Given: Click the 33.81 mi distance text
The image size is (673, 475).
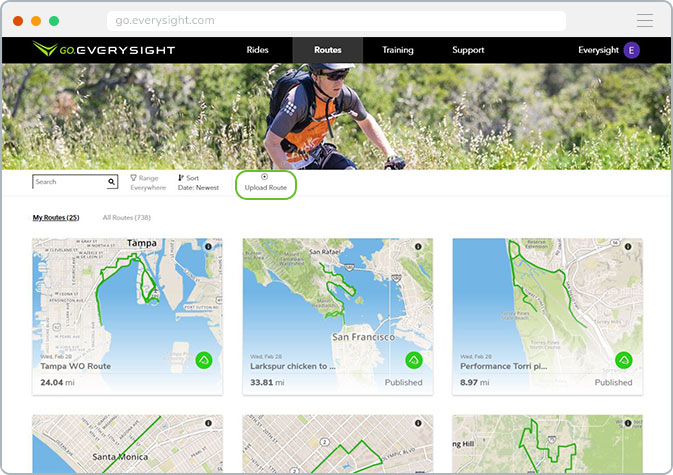Looking at the screenshot, I should coord(267,382).
